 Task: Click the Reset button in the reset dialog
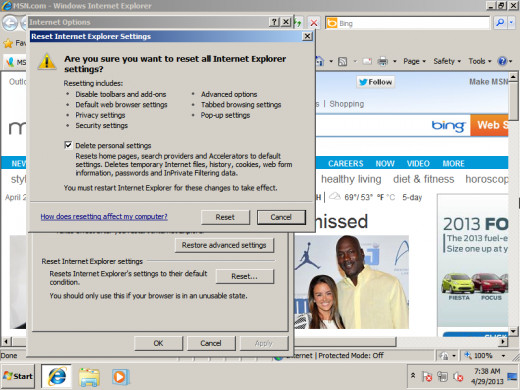pyautogui.click(x=225, y=217)
